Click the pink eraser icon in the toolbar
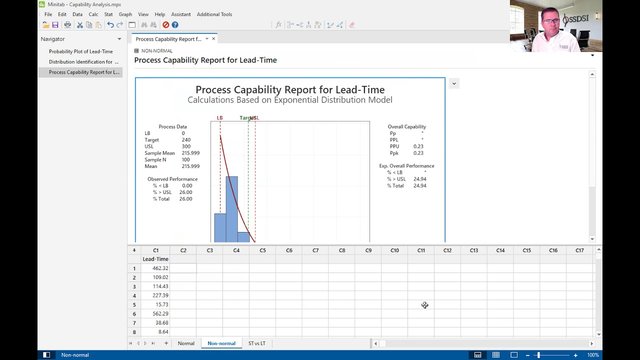 pyautogui.click(x=352, y=25)
